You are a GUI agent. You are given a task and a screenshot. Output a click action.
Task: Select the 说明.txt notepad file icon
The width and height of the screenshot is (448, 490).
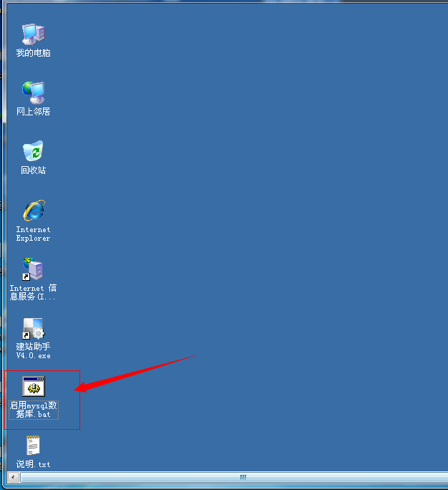pos(33,446)
